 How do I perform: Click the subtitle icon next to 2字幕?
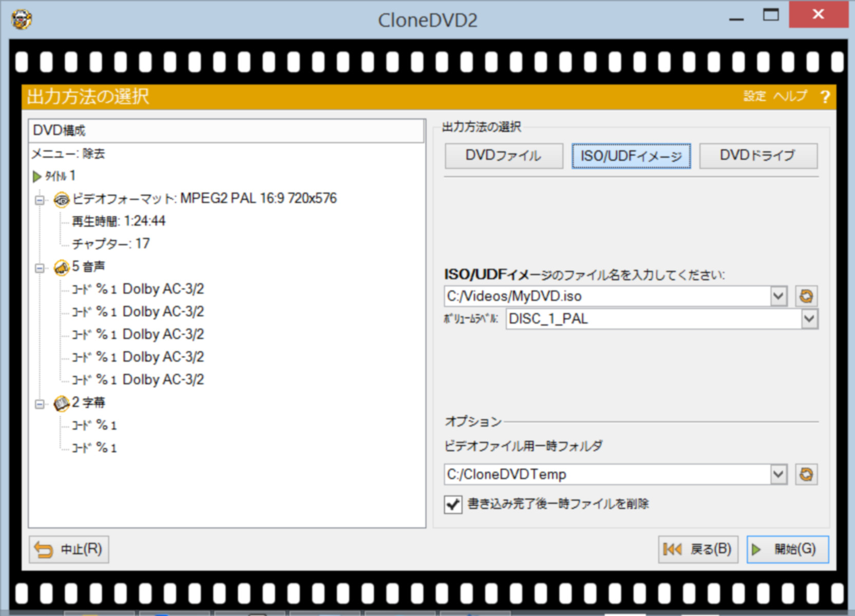tap(62, 403)
